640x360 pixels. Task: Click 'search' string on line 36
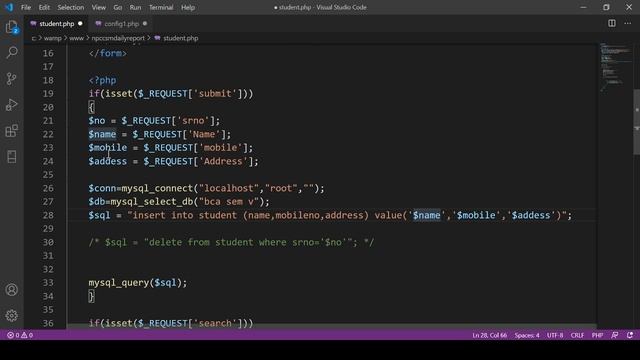[x=215, y=323]
